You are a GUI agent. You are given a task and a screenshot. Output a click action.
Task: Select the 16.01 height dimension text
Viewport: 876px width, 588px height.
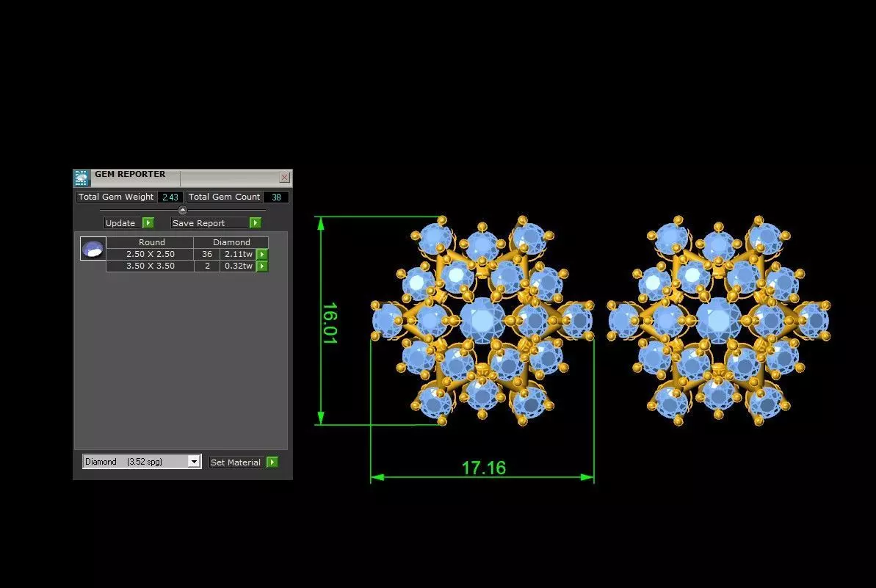click(x=330, y=323)
